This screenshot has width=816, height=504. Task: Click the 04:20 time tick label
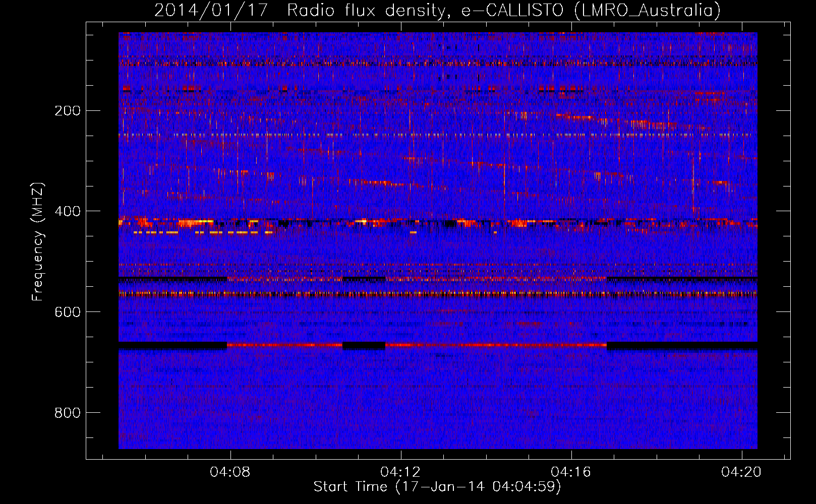pos(741,472)
